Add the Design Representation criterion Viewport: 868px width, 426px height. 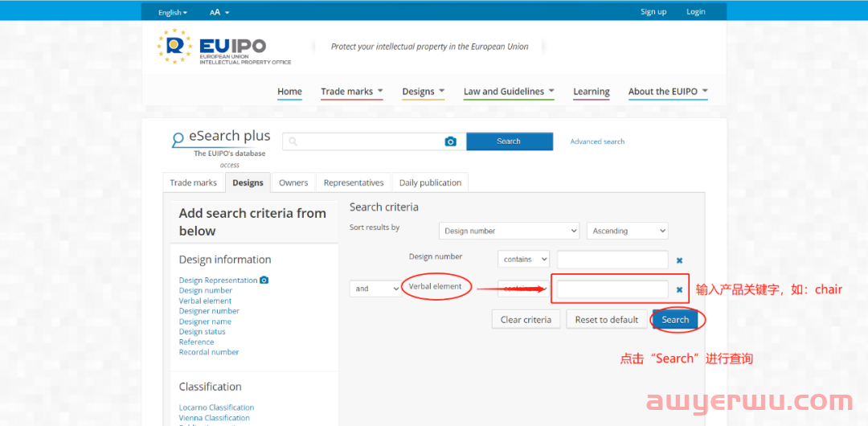[218, 281]
